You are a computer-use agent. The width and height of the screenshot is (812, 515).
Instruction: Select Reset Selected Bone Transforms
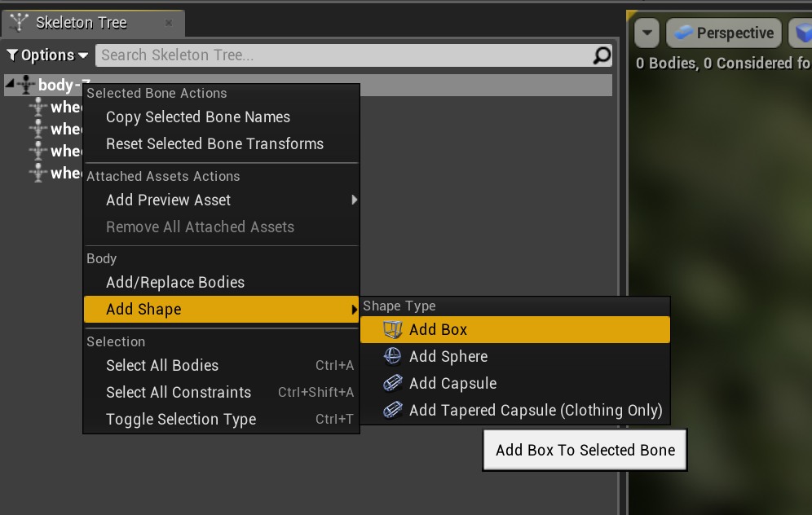coord(214,143)
